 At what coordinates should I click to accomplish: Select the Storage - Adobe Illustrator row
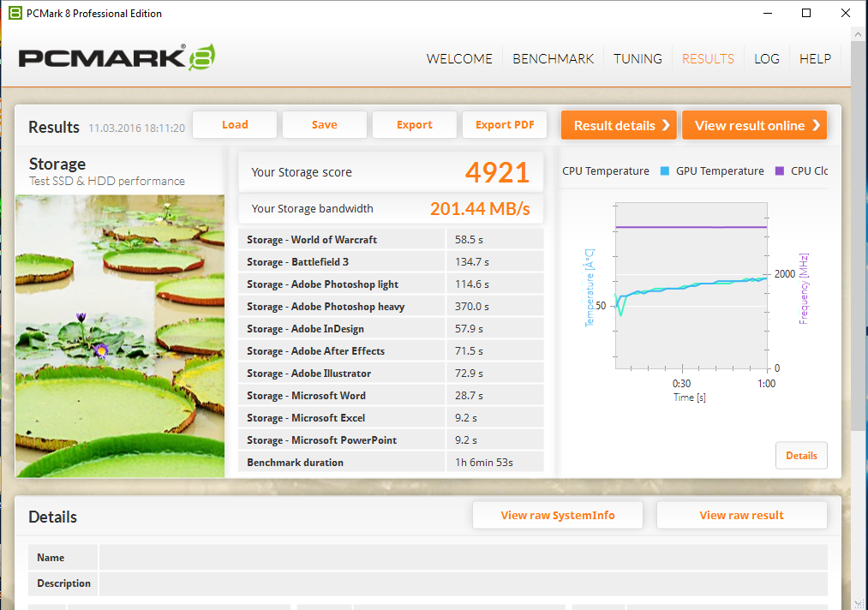pyautogui.click(x=391, y=373)
